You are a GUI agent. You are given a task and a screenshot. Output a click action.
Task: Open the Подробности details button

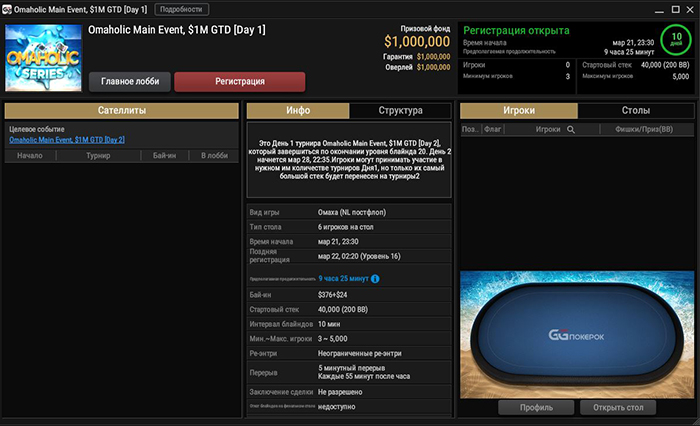coord(181,9)
